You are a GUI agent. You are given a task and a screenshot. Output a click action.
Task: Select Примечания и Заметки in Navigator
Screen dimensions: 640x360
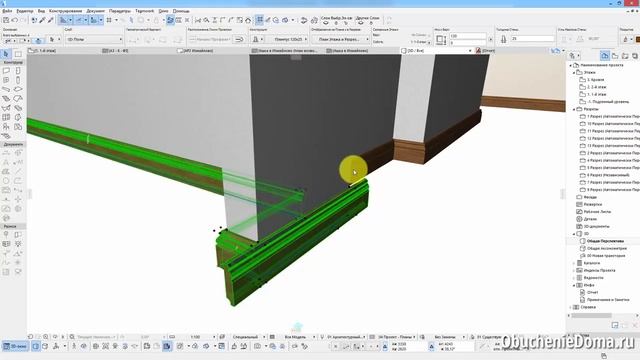pos(608,300)
